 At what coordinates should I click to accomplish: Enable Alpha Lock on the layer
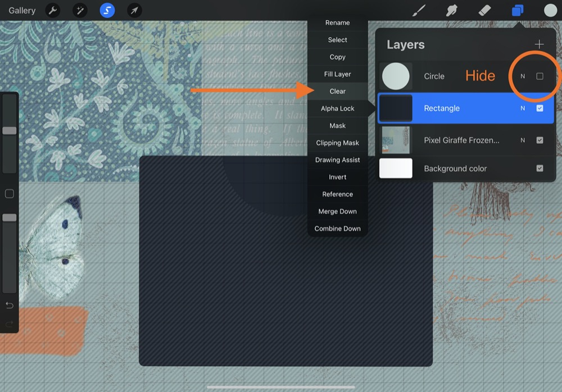(338, 108)
